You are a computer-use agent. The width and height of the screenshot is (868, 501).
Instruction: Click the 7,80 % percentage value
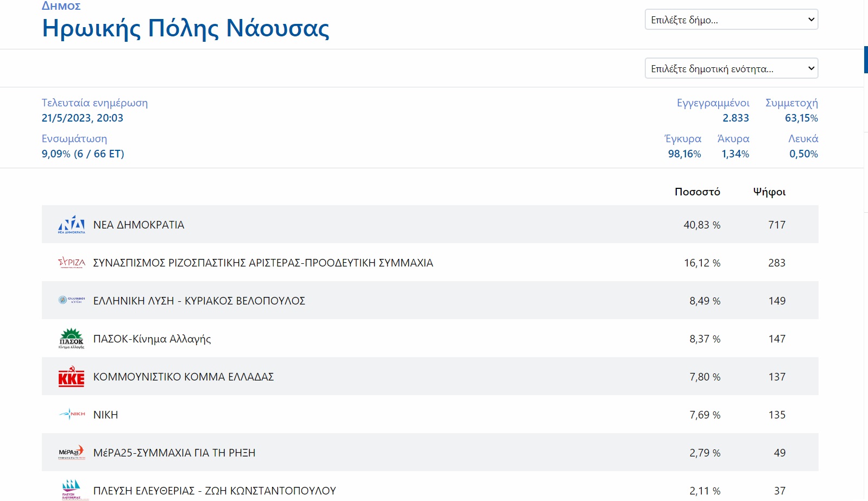pos(705,377)
